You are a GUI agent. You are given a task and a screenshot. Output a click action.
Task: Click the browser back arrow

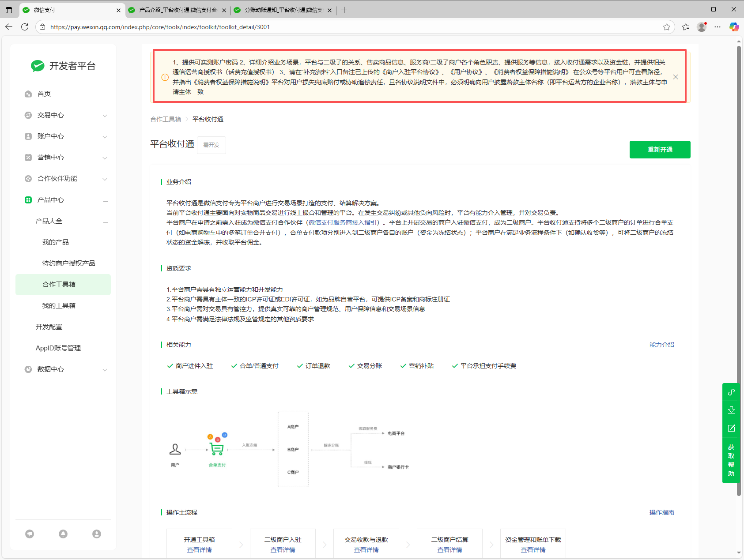click(x=9, y=27)
